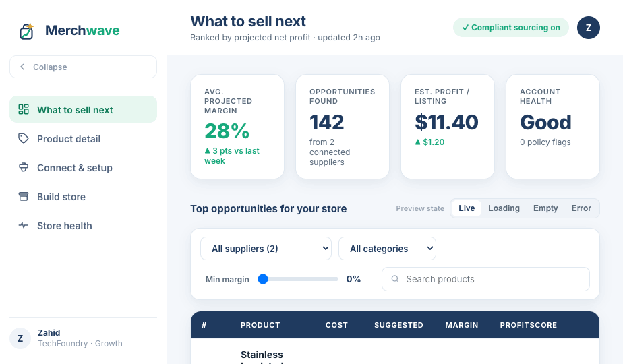Open Connect & setup
Image resolution: width=623 pixels, height=364 pixels.
point(83,168)
